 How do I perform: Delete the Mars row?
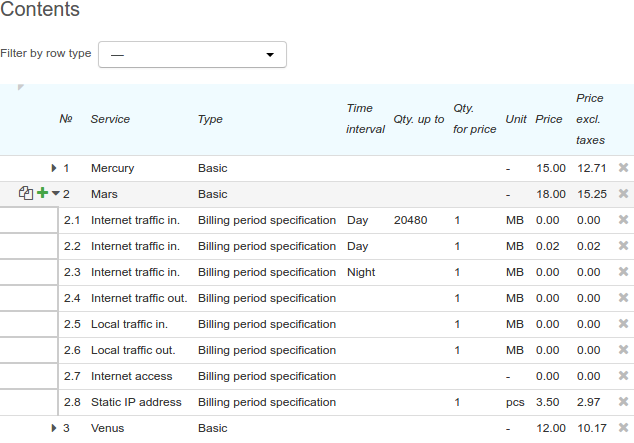pyautogui.click(x=623, y=194)
